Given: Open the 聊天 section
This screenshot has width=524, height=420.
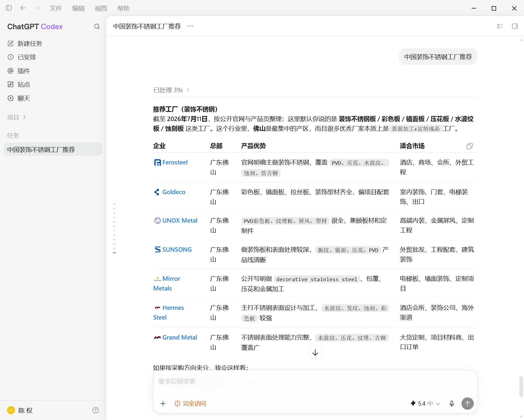Looking at the screenshot, I should 53,98.
